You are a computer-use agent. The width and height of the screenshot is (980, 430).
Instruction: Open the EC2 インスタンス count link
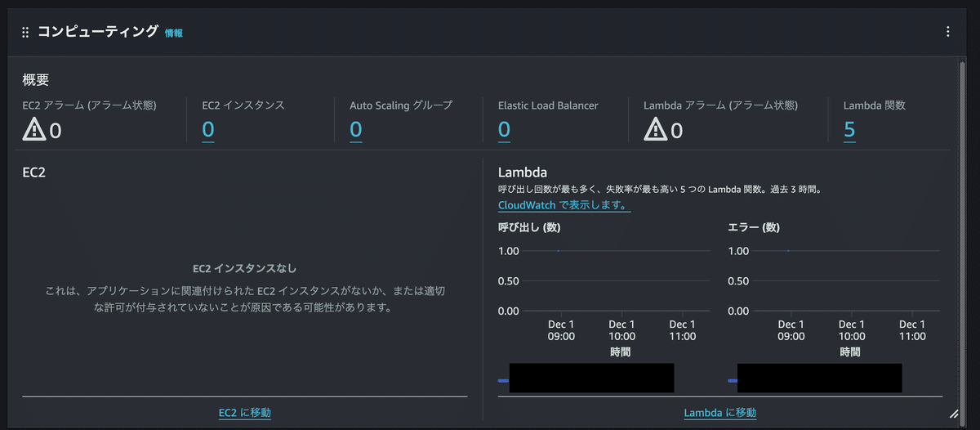click(208, 129)
